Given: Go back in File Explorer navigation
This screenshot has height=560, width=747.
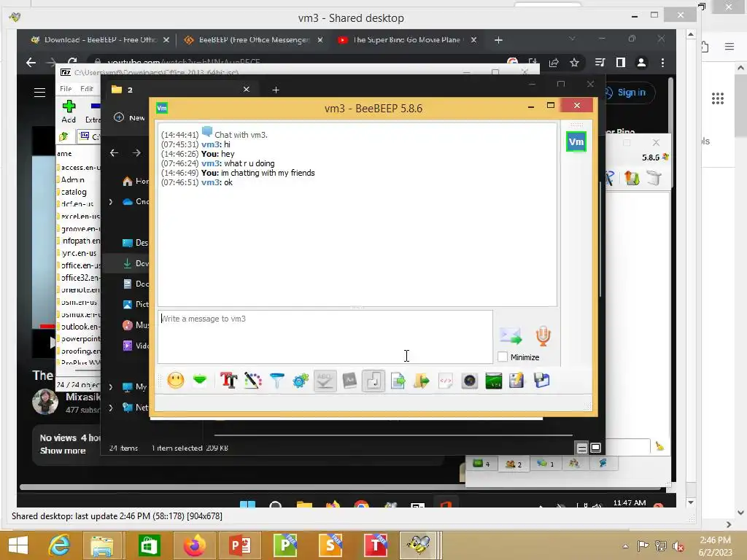Looking at the screenshot, I should click(x=114, y=153).
